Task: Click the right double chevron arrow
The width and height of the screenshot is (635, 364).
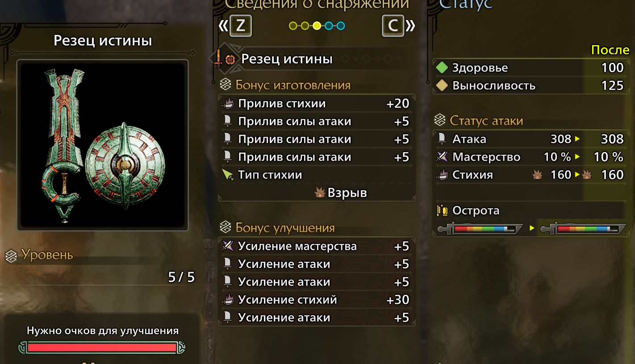Action: click(x=410, y=26)
